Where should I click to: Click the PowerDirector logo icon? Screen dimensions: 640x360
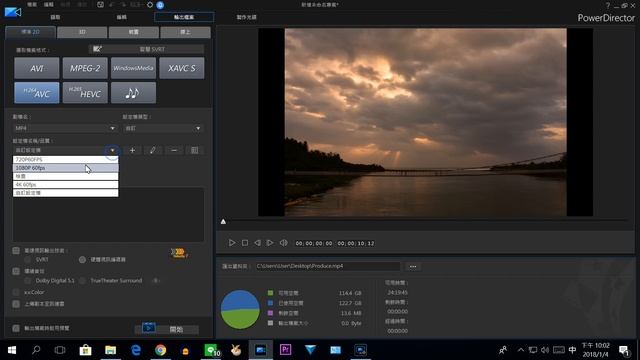(13, 12)
